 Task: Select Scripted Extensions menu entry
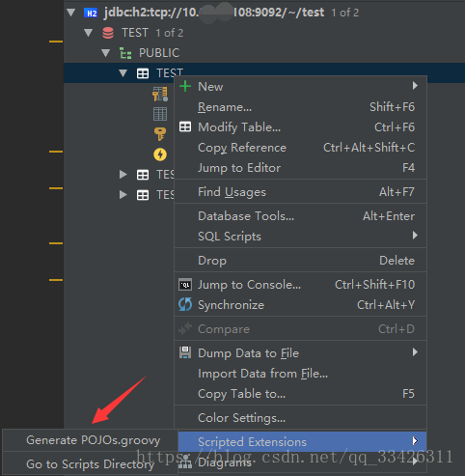tap(302, 442)
